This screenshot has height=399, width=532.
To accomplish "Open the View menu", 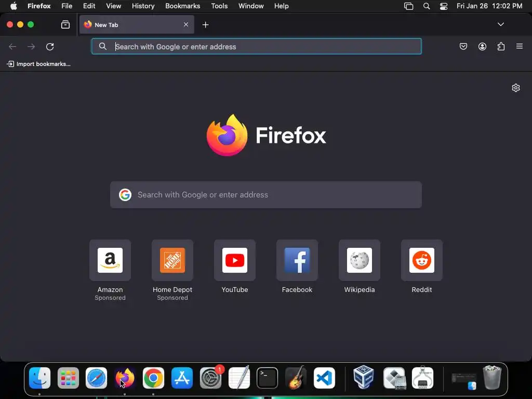I will (113, 6).
